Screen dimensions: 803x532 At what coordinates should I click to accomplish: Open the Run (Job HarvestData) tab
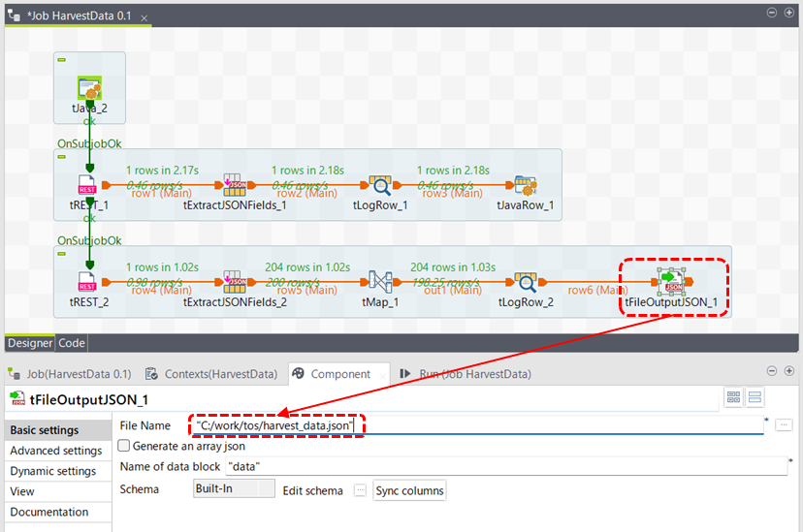click(465, 374)
